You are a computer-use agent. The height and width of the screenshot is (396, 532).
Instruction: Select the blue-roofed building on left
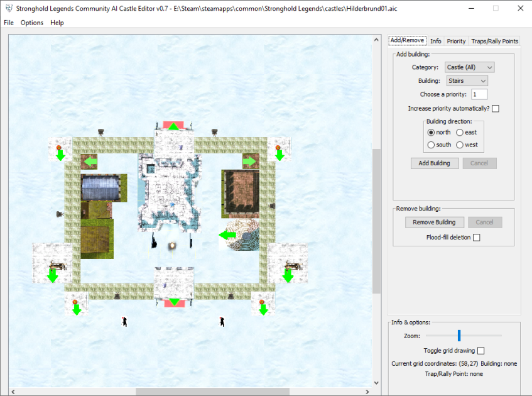click(104, 188)
